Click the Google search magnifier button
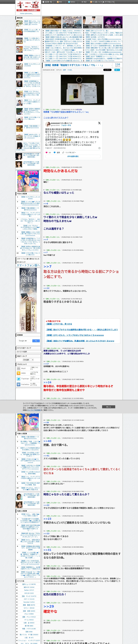 click(36, 341)
